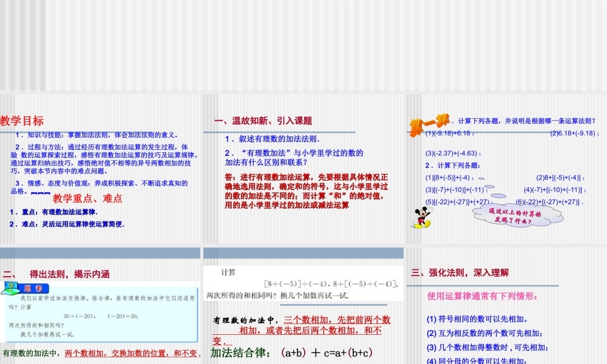Screen dimensions: 607x364
Task: Select the 教学目标 slide heading
Action: (22, 121)
